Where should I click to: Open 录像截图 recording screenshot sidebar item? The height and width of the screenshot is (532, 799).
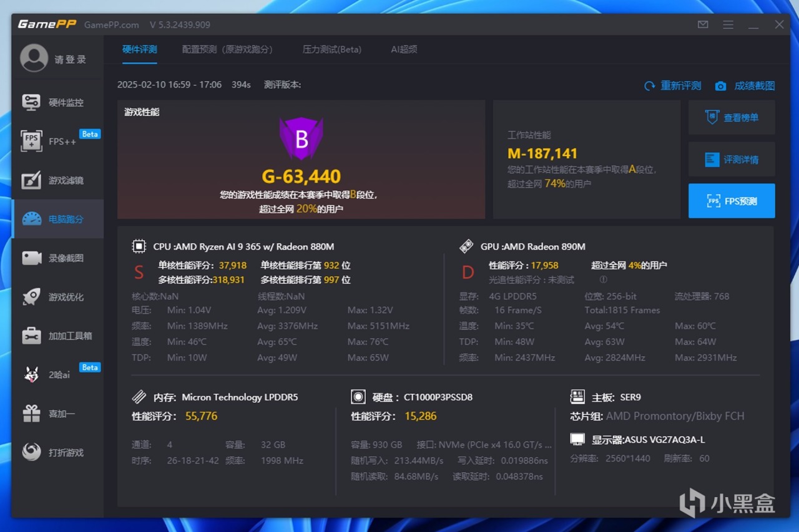[x=57, y=258]
